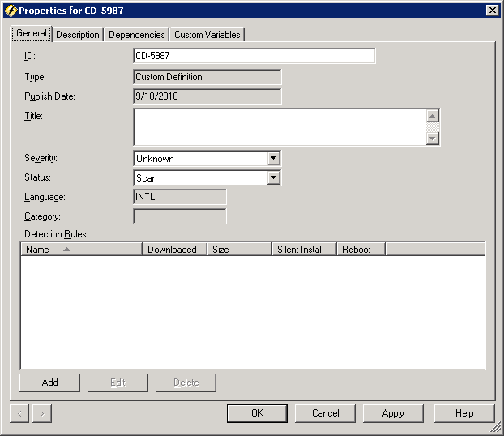Click inside the Title text area
The height and width of the screenshot is (436, 504).
(x=279, y=127)
